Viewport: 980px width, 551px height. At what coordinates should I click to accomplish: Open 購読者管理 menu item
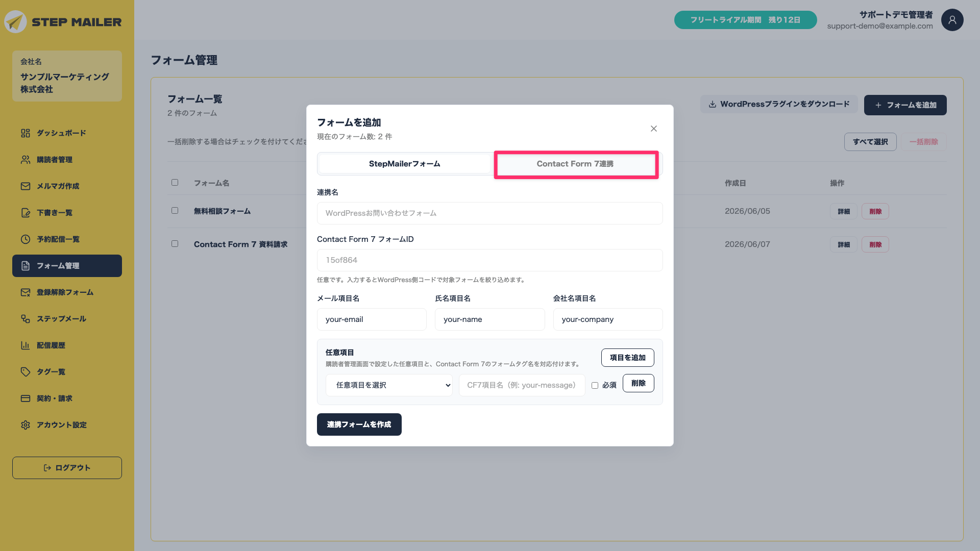pos(67,160)
